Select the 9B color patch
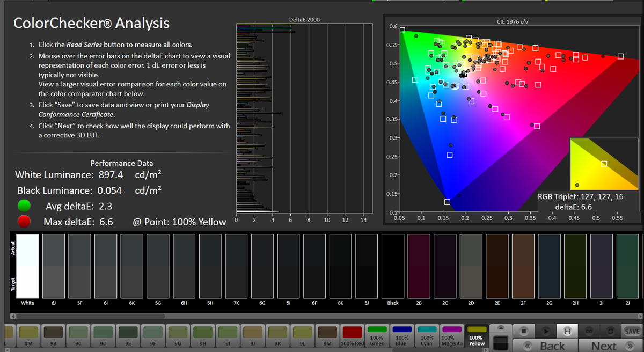Screen dimensions: 644x352 pos(53,336)
